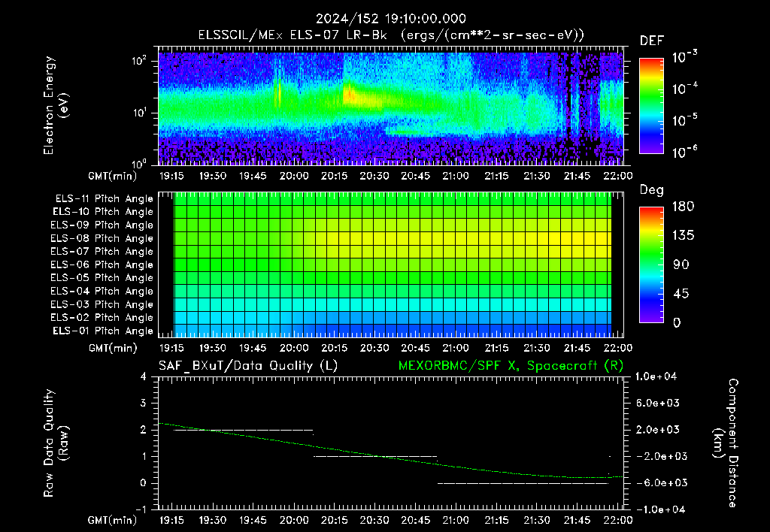Click the ELS-11 Pitch Angle row label

pyautogui.click(x=104, y=199)
